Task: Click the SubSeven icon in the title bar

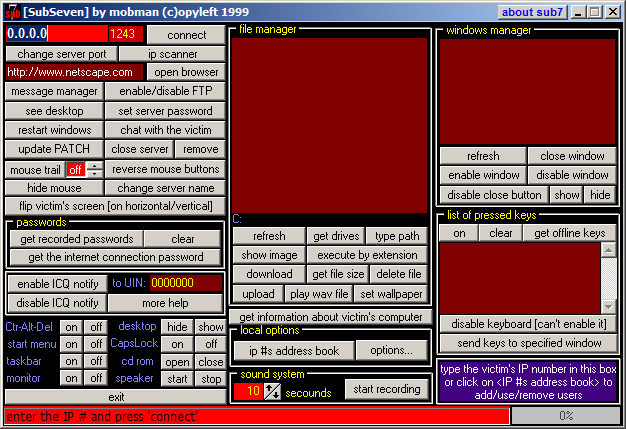Action: click(x=12, y=12)
